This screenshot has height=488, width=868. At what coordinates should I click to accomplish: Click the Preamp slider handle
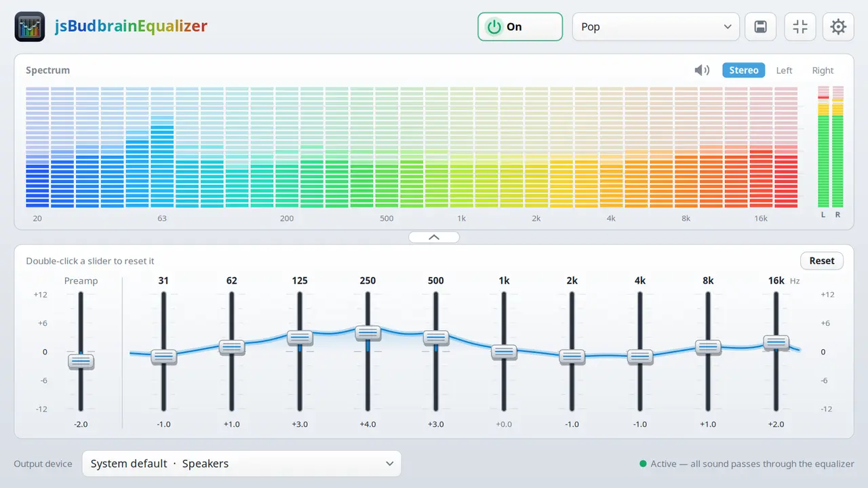pos(81,361)
